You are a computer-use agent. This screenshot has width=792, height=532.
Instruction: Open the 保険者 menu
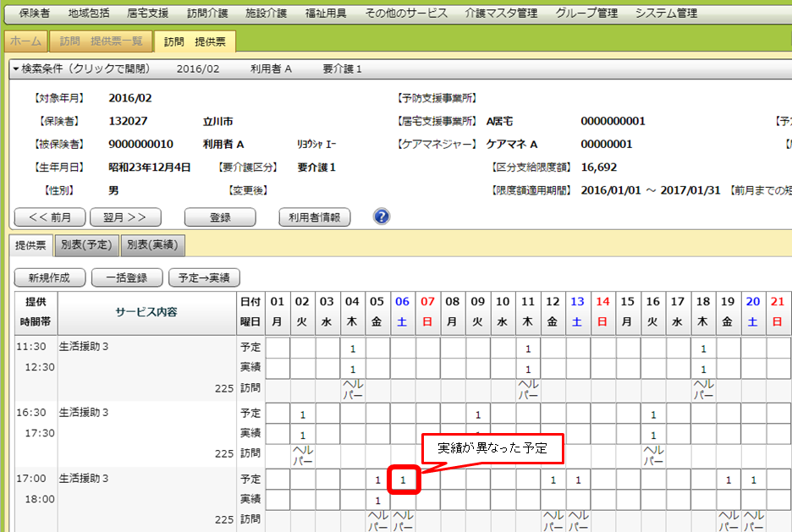[34, 13]
